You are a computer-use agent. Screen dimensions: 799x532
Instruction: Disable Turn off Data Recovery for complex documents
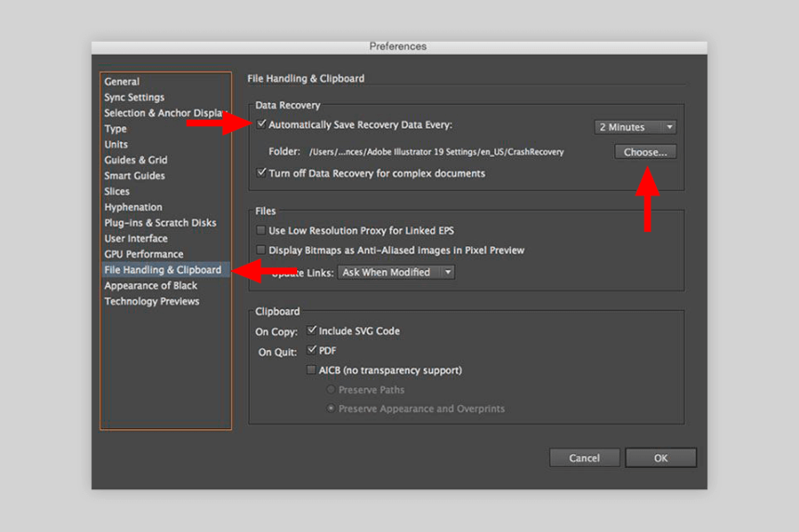[261, 172]
